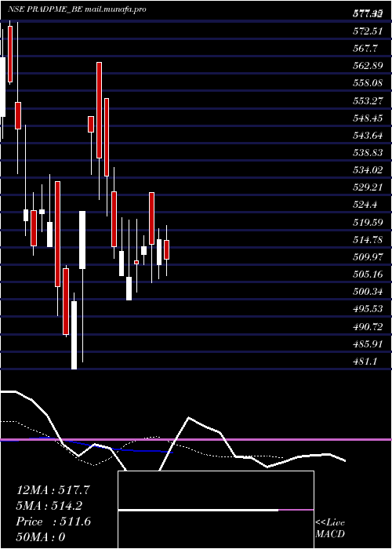Select the 562.89 price axis label

coord(367,66)
